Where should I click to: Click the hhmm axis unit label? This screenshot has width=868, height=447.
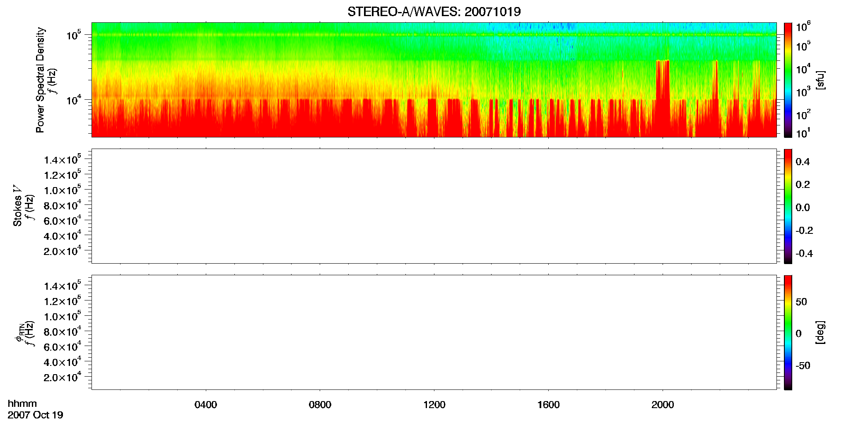tap(22, 404)
